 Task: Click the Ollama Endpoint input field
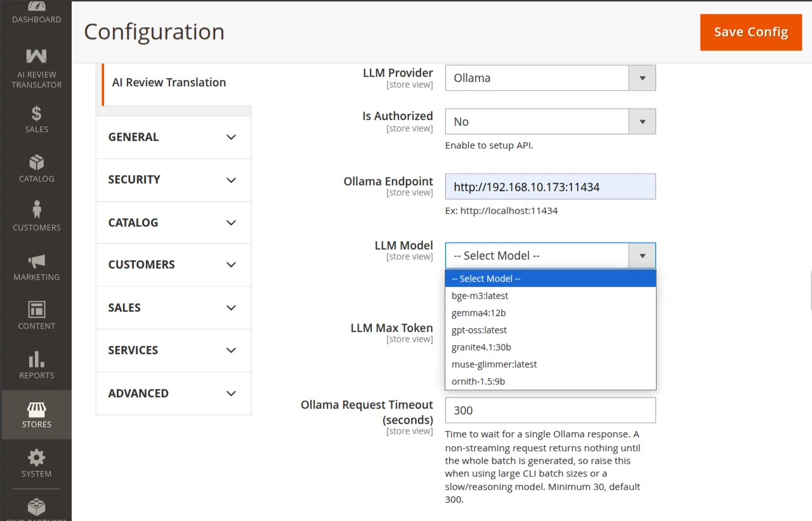click(550, 187)
